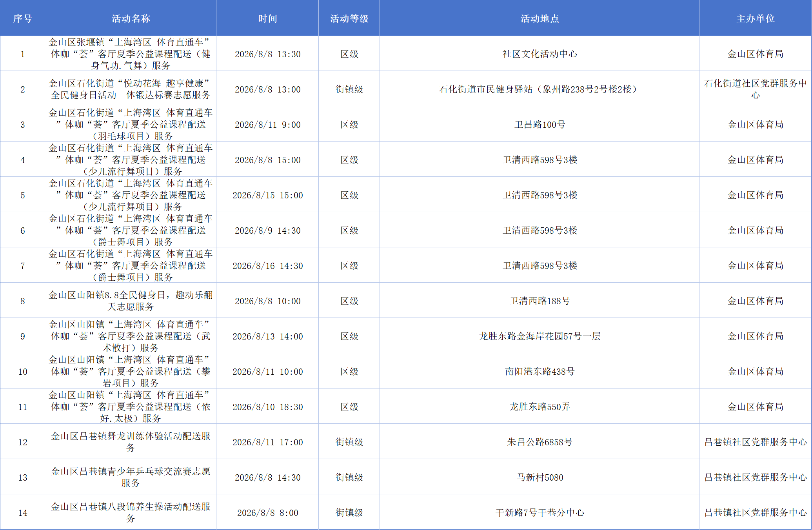Select time cell 2026/8/13 14:00
Image resolution: width=812 pixels, height=530 pixels.
(x=267, y=336)
